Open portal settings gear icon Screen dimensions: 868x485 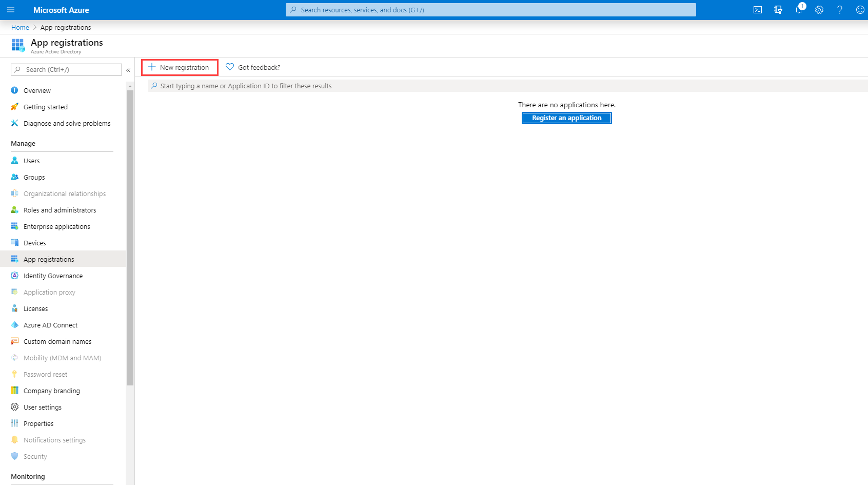pos(819,10)
